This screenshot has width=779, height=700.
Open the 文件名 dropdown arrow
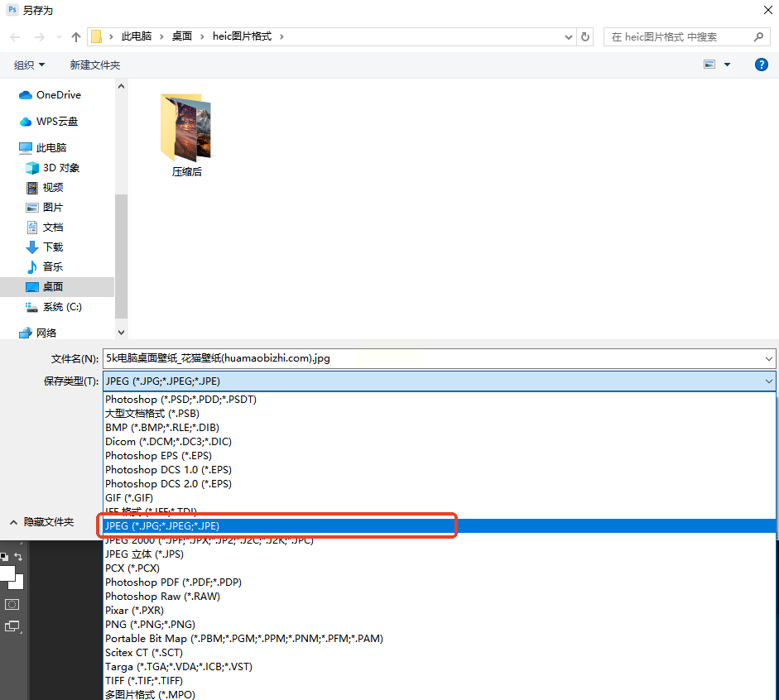[768, 358]
